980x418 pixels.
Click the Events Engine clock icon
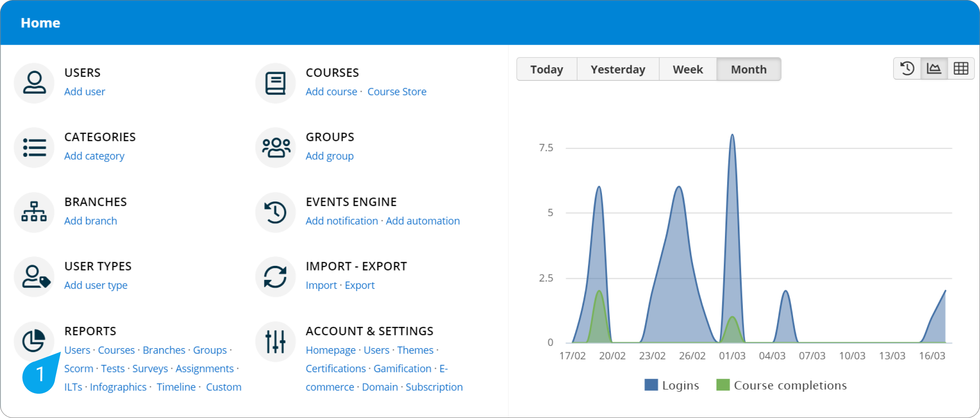point(275,212)
